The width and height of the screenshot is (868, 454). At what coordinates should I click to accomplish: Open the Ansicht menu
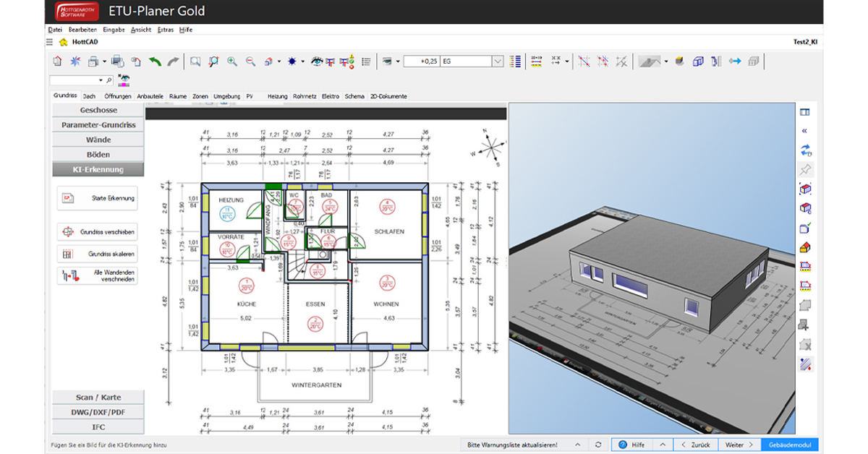tap(141, 30)
